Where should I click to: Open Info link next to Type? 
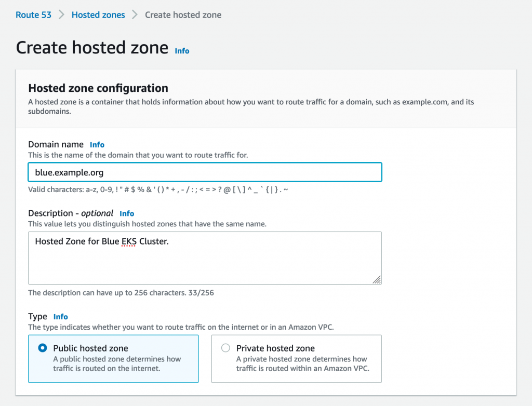click(60, 317)
